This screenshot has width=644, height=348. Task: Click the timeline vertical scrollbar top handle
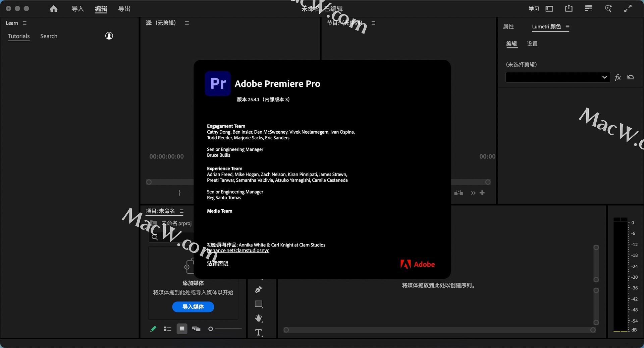click(x=596, y=248)
